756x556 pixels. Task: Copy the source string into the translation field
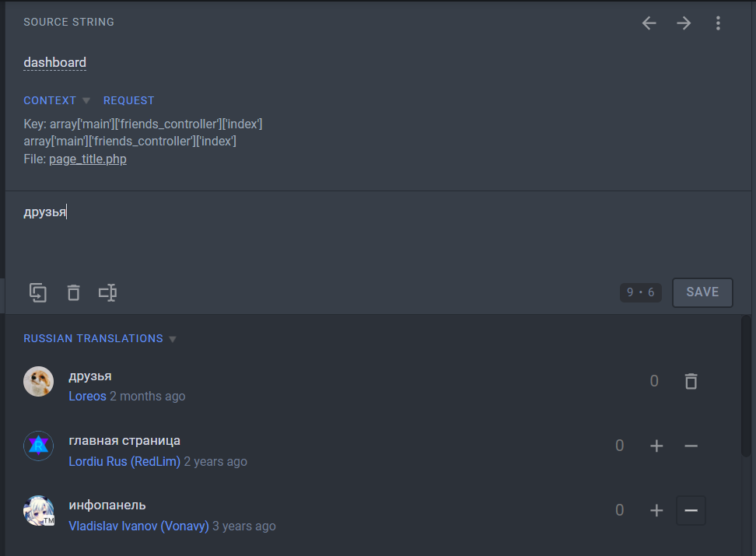(38, 292)
